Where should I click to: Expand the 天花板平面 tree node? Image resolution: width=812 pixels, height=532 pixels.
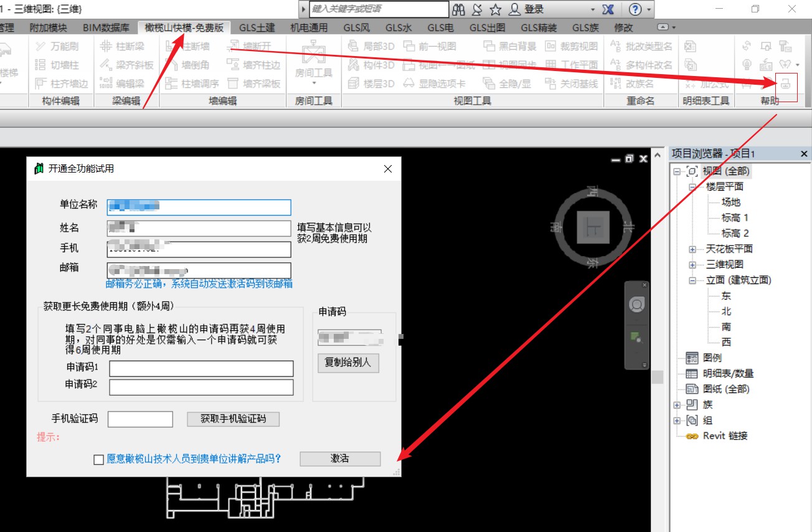(692, 249)
